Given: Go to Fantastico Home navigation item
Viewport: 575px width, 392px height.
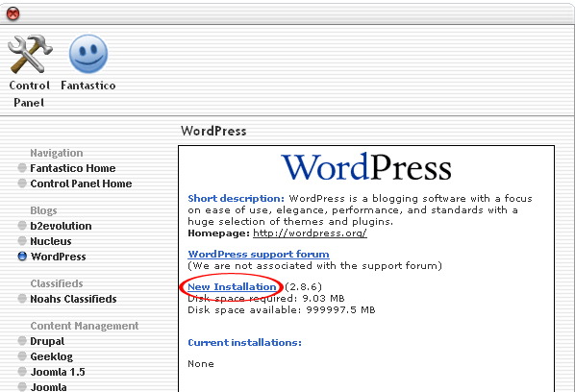Looking at the screenshot, I should tap(73, 168).
